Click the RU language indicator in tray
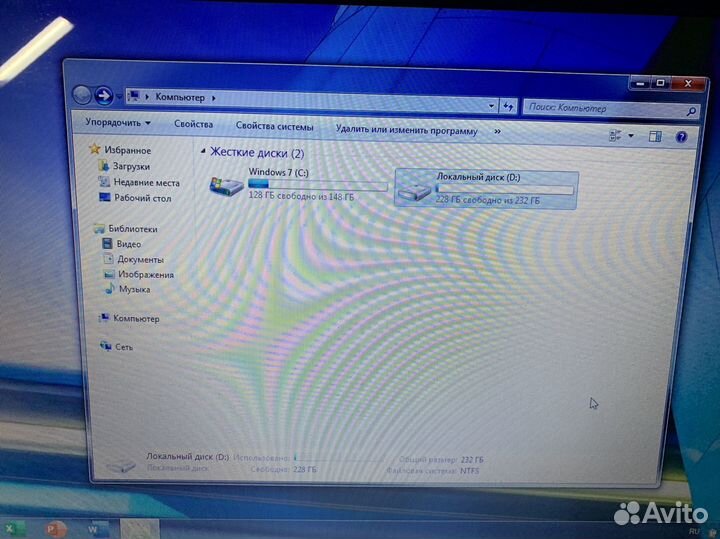720x539 pixels. 694,532
